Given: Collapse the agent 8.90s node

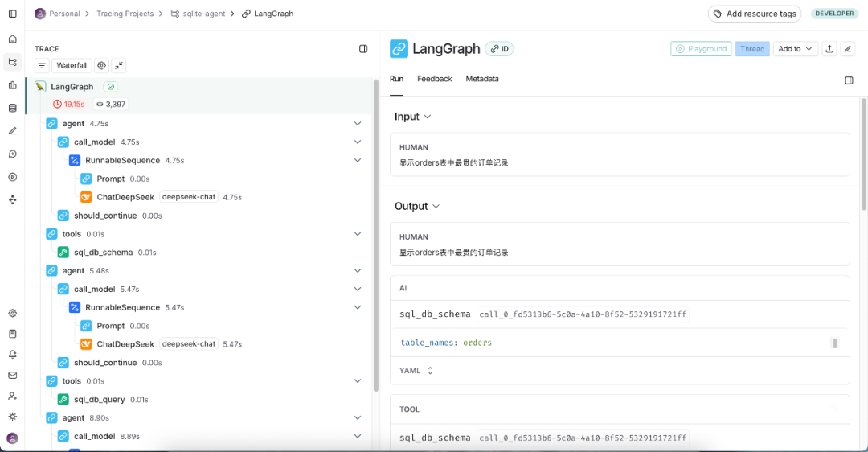Looking at the screenshot, I should [x=358, y=417].
